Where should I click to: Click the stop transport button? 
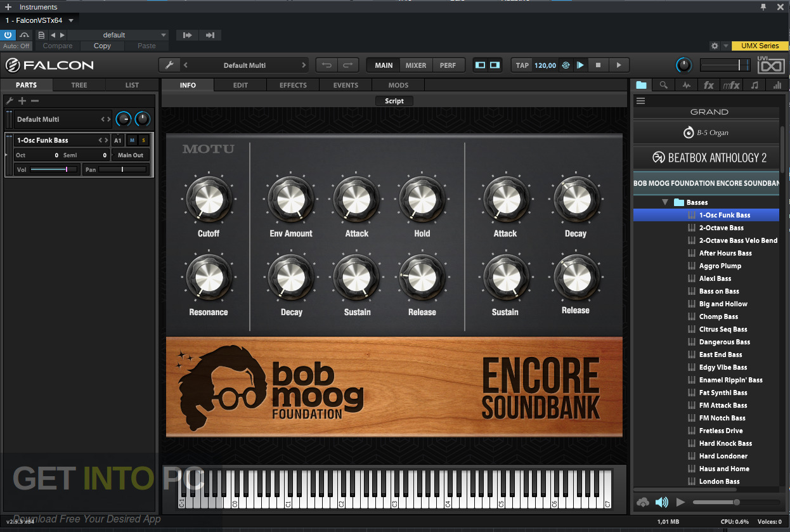[x=598, y=65]
